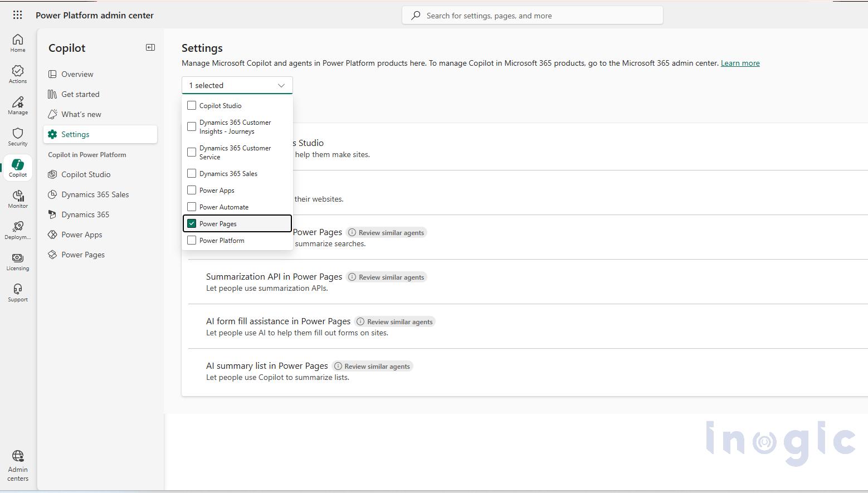868x493 pixels.
Task: Open the Manage rail icon
Action: click(18, 106)
